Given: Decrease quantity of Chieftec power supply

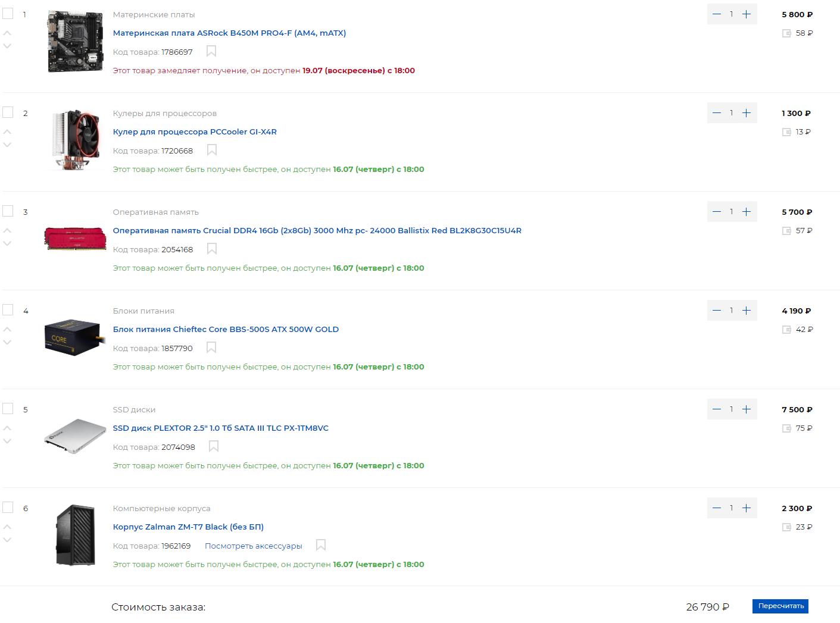Looking at the screenshot, I should coord(717,310).
